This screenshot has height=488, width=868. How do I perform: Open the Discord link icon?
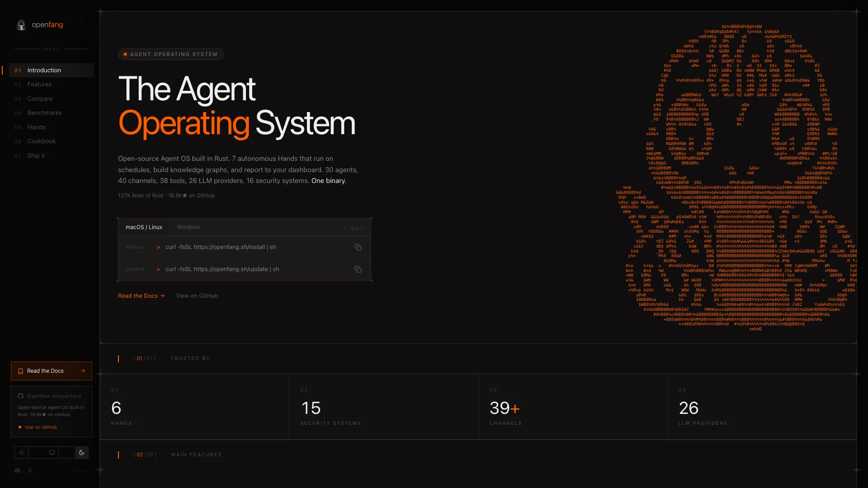18,471
